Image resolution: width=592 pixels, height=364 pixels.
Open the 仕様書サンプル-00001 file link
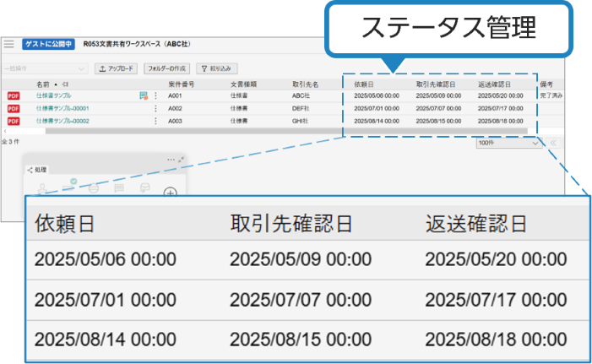[x=62, y=109]
